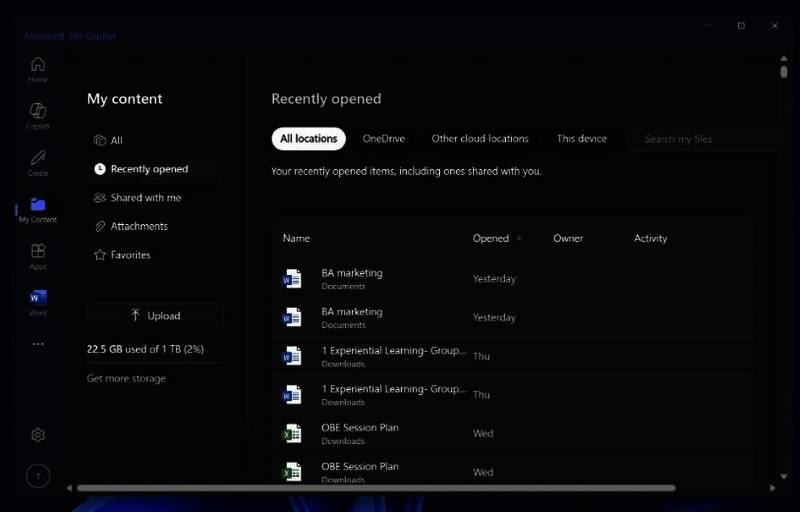Sort files by Name column
Image resolution: width=800 pixels, height=512 pixels.
pos(296,238)
